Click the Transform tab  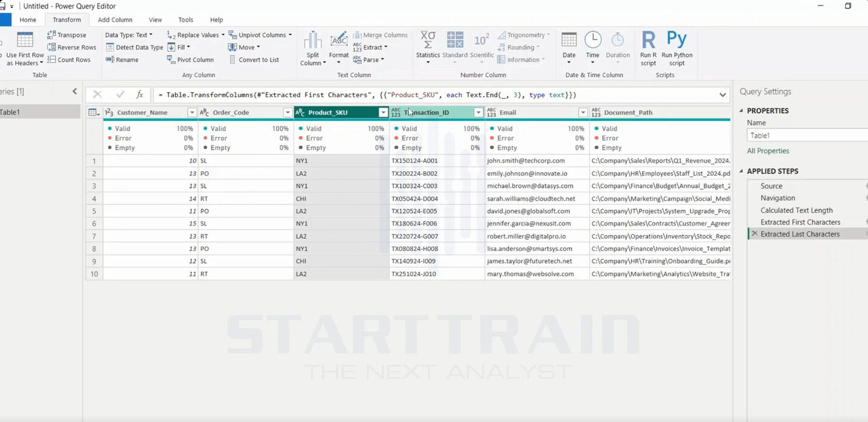(66, 19)
